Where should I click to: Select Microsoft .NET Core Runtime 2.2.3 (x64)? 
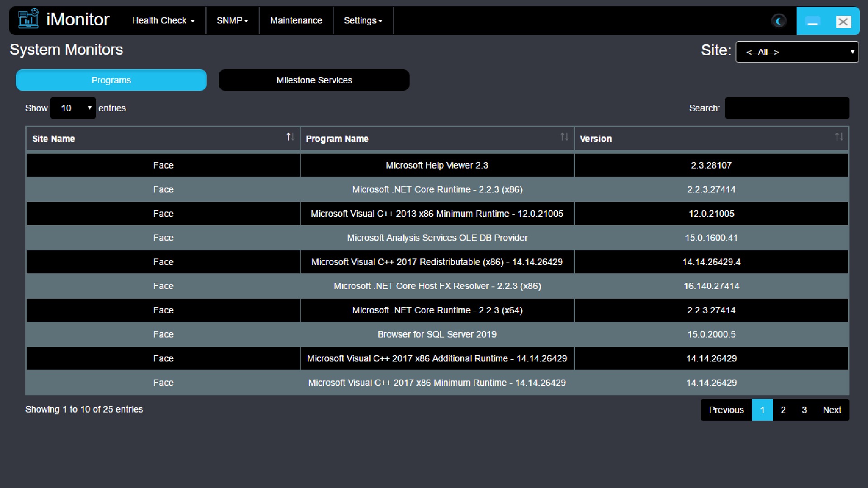pos(437,310)
